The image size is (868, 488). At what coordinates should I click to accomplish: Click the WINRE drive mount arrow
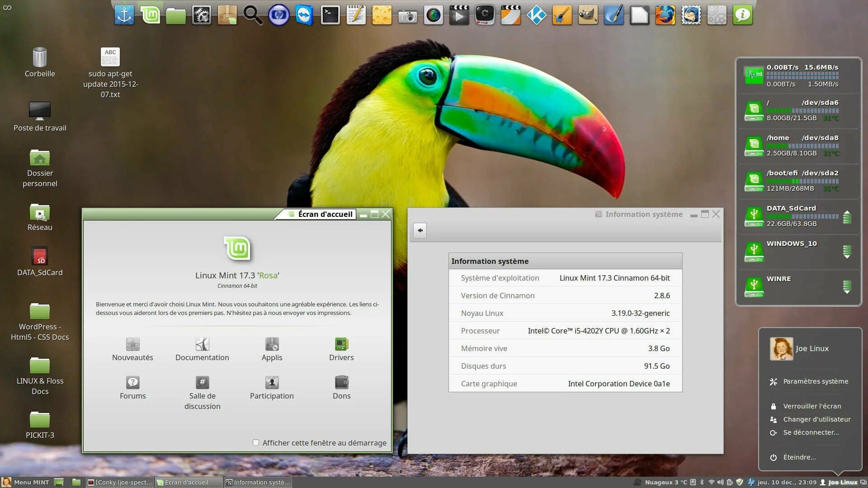pyautogui.click(x=847, y=286)
